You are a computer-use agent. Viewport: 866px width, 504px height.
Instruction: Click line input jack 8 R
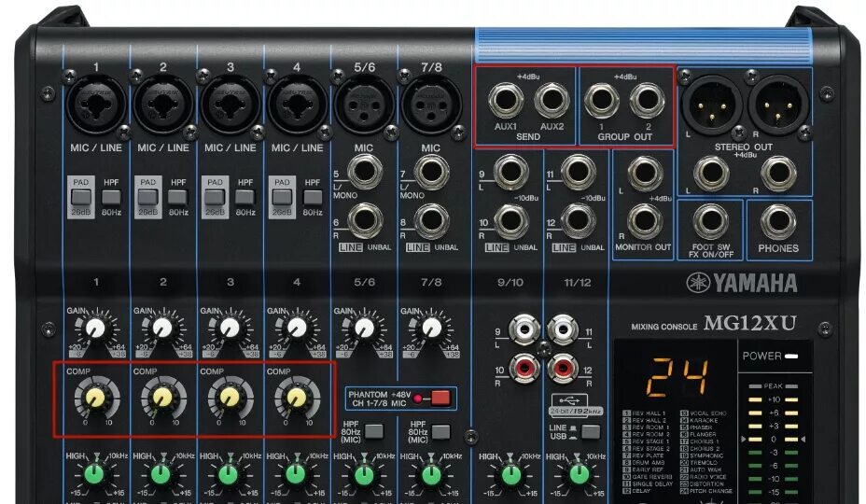[x=432, y=220]
